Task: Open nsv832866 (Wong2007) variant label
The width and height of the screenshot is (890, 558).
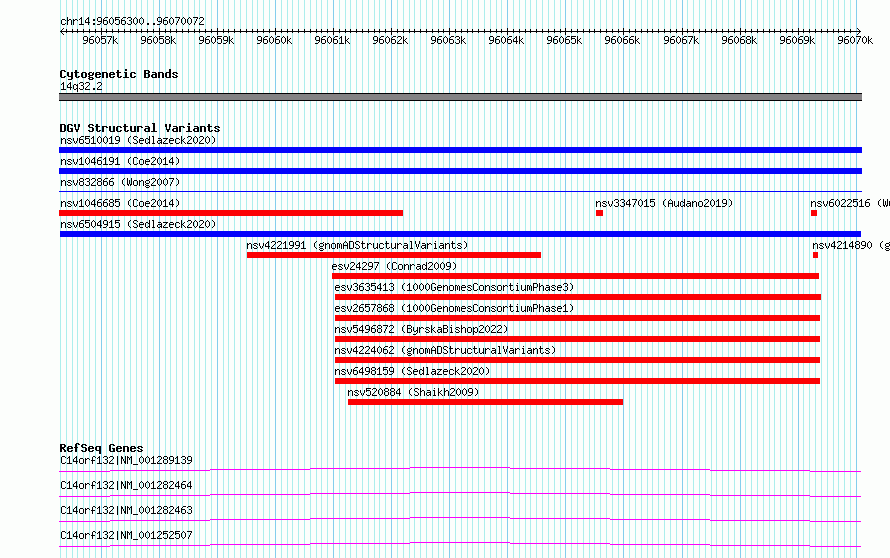Action: (120, 182)
